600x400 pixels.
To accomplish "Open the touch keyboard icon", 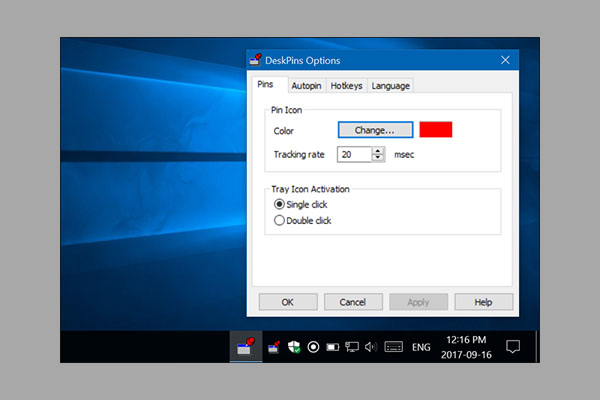I will [x=394, y=347].
